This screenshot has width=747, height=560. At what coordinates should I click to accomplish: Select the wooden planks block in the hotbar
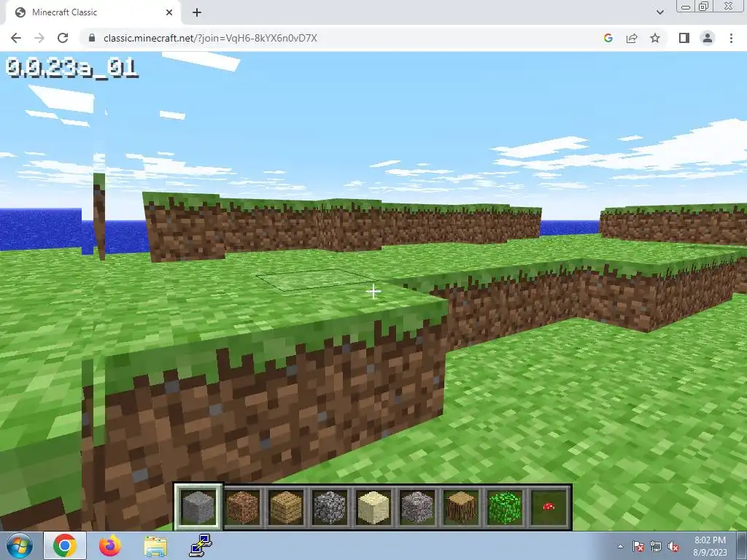pyautogui.click(x=286, y=507)
